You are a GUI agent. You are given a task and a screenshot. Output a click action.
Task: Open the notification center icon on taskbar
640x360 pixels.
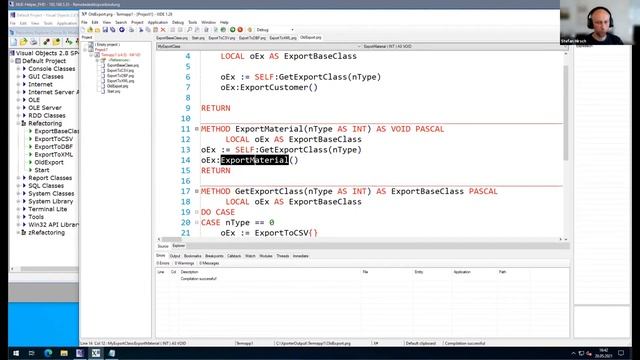point(621,353)
